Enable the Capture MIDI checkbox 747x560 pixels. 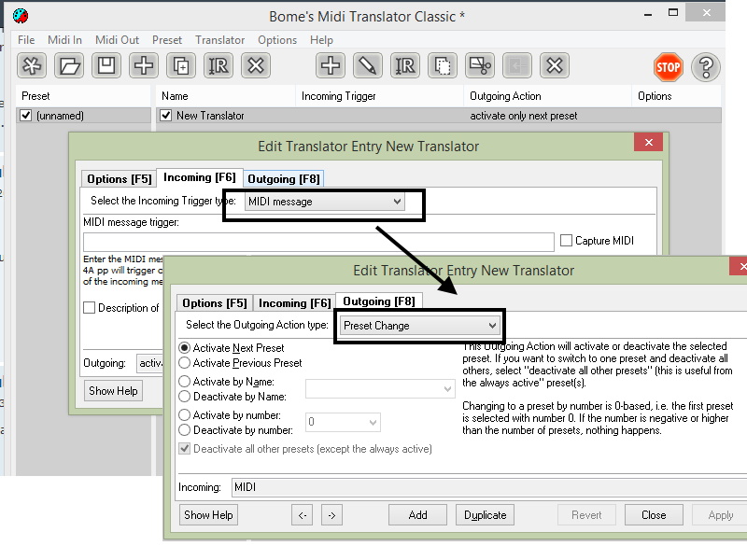click(x=566, y=241)
